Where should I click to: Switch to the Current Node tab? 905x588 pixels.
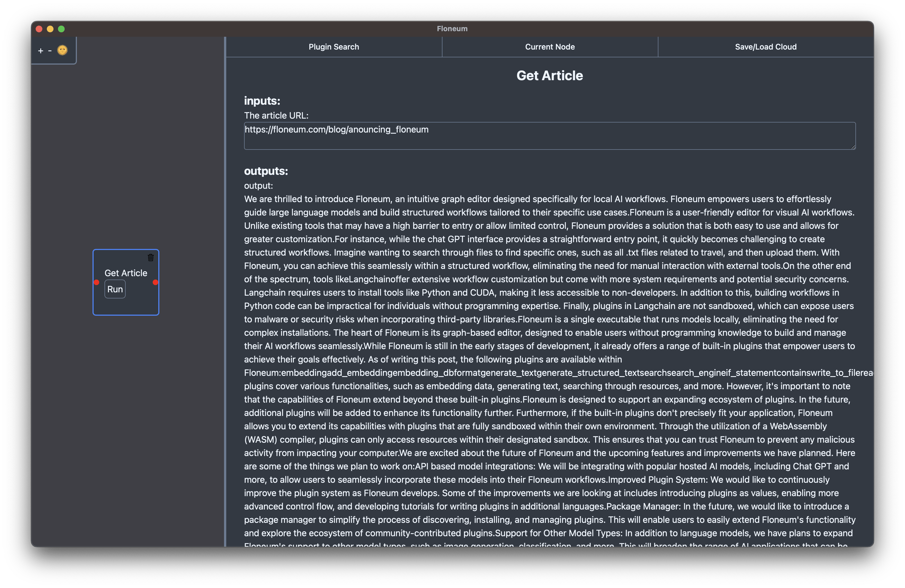pyautogui.click(x=550, y=47)
